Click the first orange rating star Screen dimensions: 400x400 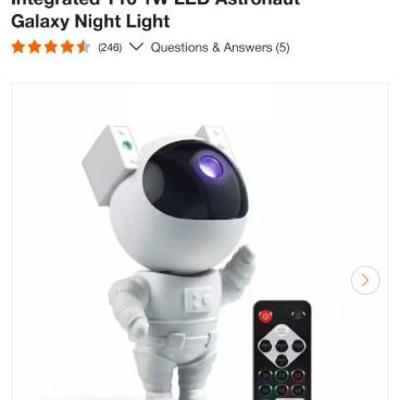18,47
